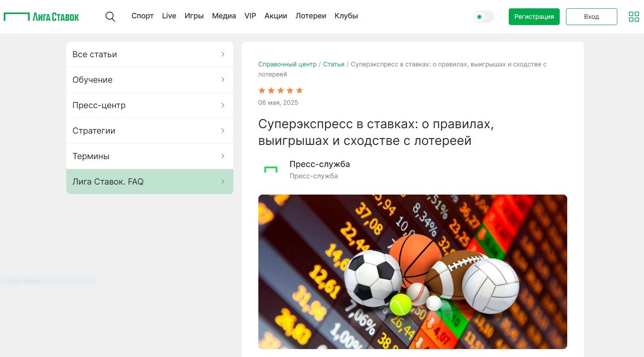Image resolution: width=644 pixels, height=357 pixels.
Task: Select Стратегии sidebar label
Action: tap(94, 131)
